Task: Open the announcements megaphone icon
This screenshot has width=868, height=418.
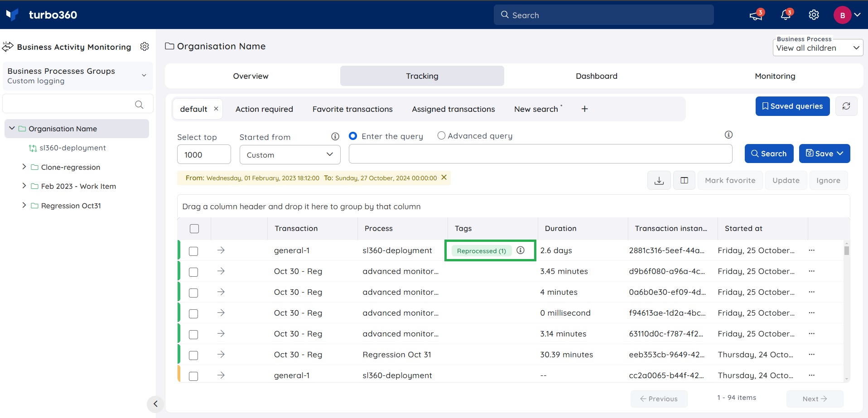Action: click(x=756, y=15)
